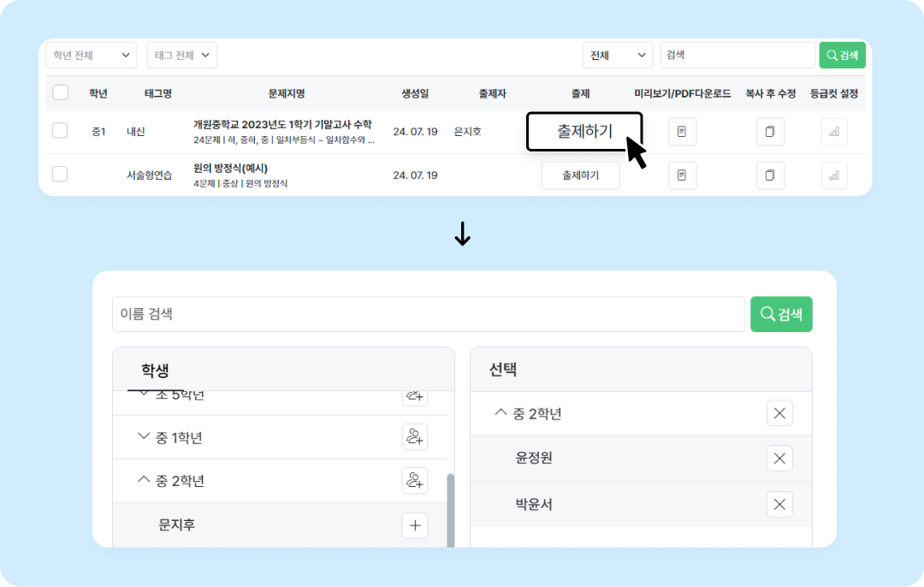Open the 태그 전체 tag dropdown
Screen dimensions: 924x587
(181, 56)
